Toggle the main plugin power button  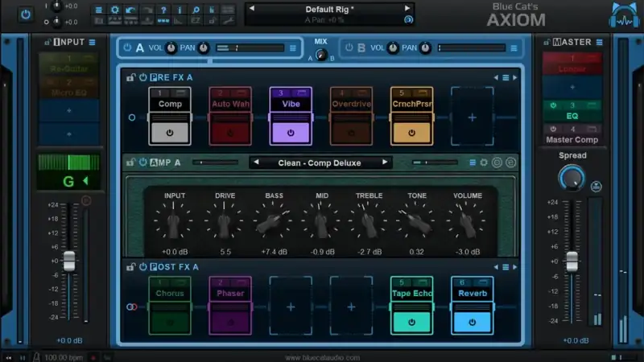point(26,14)
